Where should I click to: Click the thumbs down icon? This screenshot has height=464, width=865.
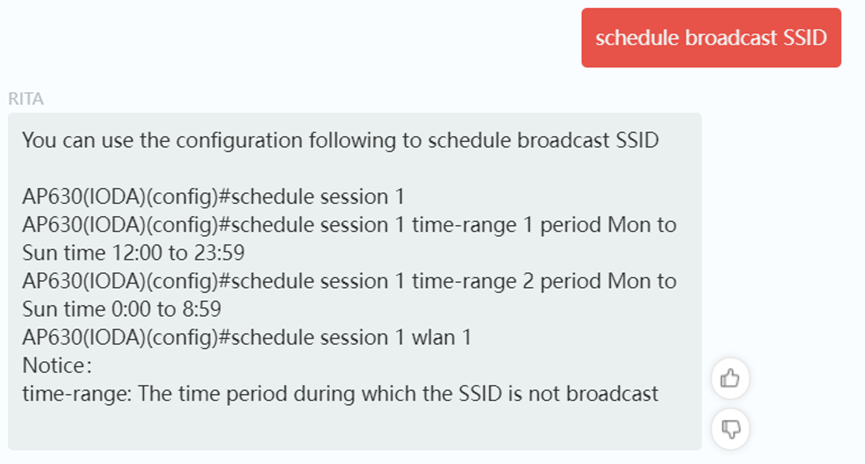730,429
